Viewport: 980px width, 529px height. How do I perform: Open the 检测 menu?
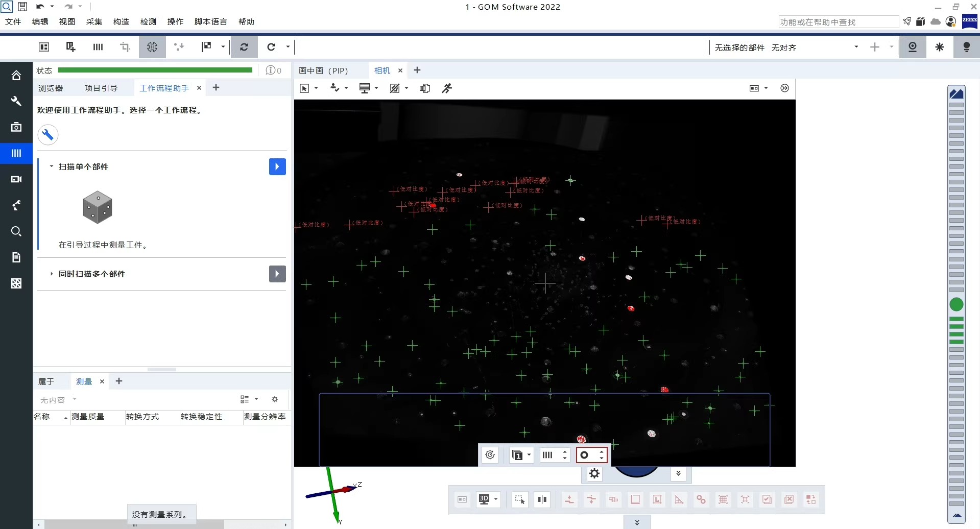pyautogui.click(x=148, y=21)
